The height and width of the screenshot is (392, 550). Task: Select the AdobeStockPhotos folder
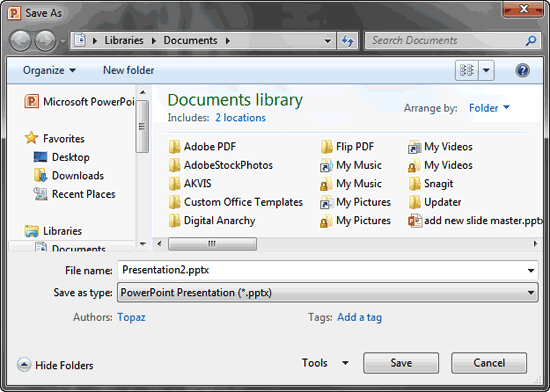(221, 165)
